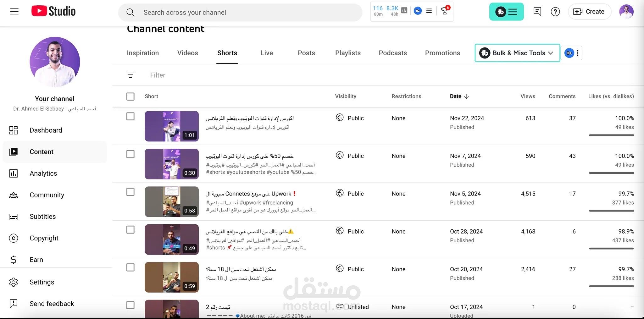644x319 pixels.
Task: Click the likes bar for the 437 likes short
Action: tap(611, 248)
